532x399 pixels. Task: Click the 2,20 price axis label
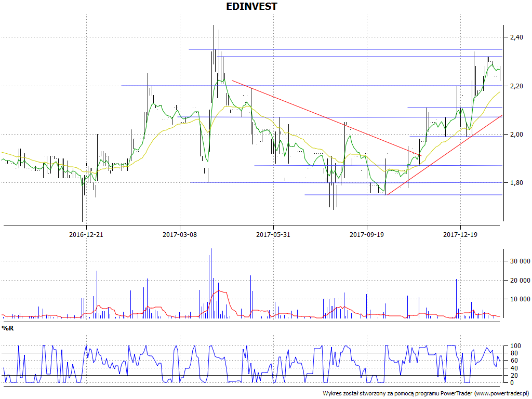click(x=516, y=86)
